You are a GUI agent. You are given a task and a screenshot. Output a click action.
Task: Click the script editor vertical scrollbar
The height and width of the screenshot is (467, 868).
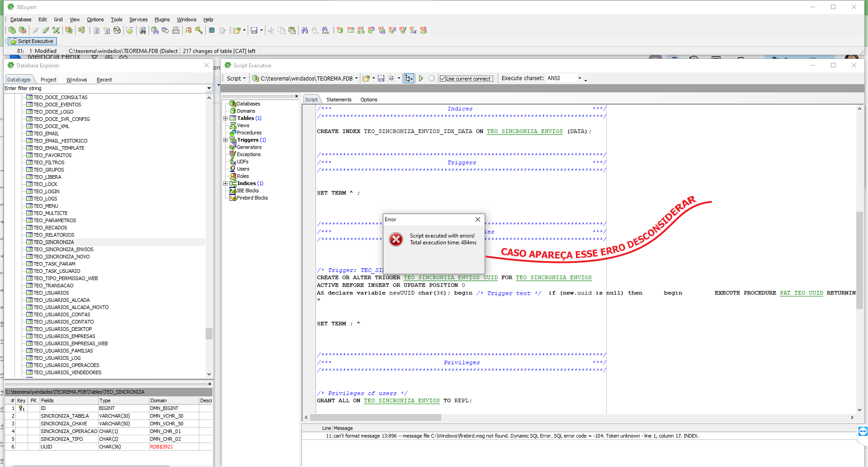click(x=859, y=260)
